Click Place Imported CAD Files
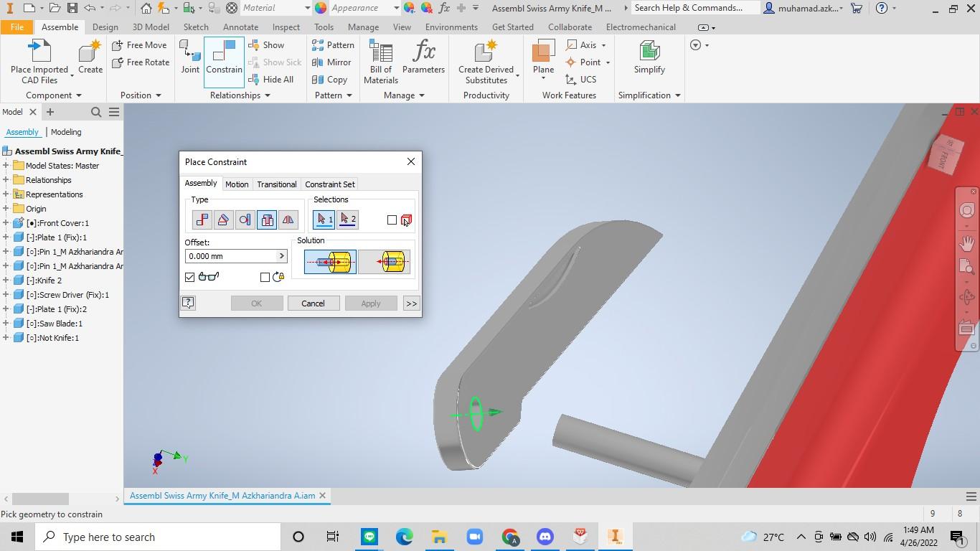 [39, 62]
